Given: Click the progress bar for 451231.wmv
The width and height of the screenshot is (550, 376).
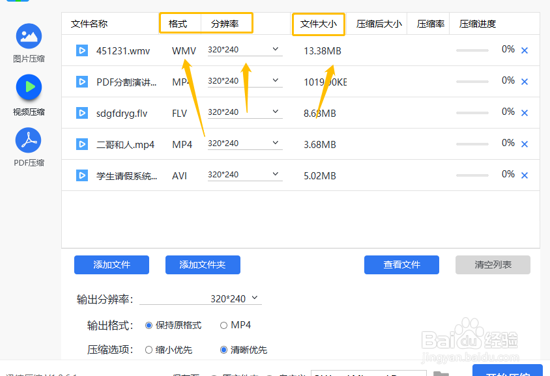Looking at the screenshot, I should (x=472, y=51).
